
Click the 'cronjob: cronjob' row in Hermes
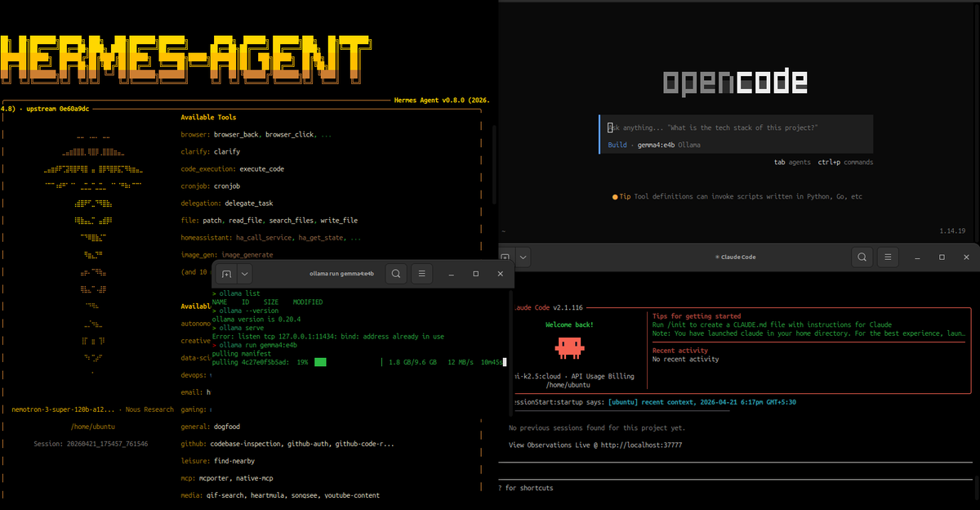[211, 186]
